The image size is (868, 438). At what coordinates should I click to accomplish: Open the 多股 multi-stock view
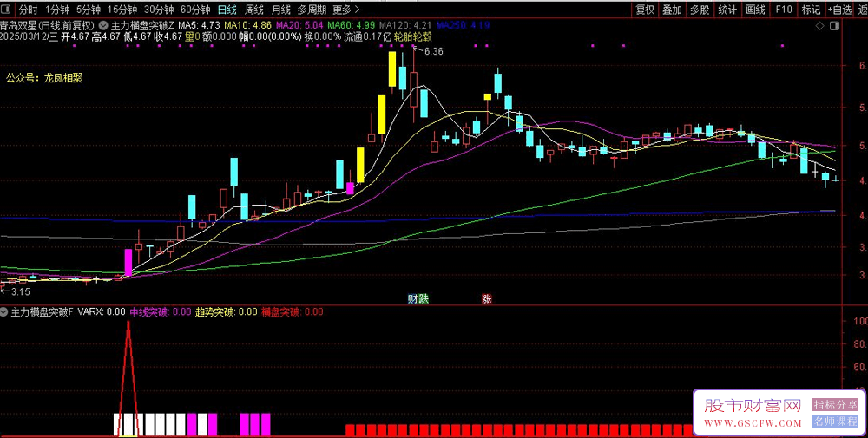click(x=700, y=10)
